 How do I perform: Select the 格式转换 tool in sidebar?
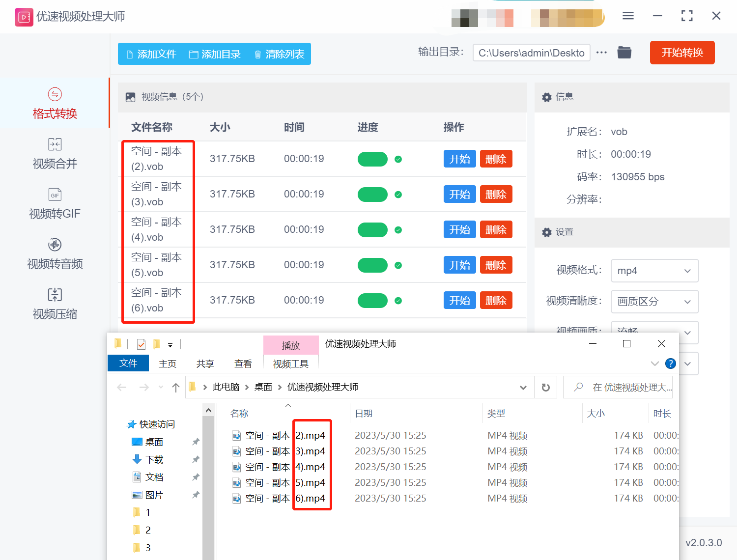coord(54,103)
